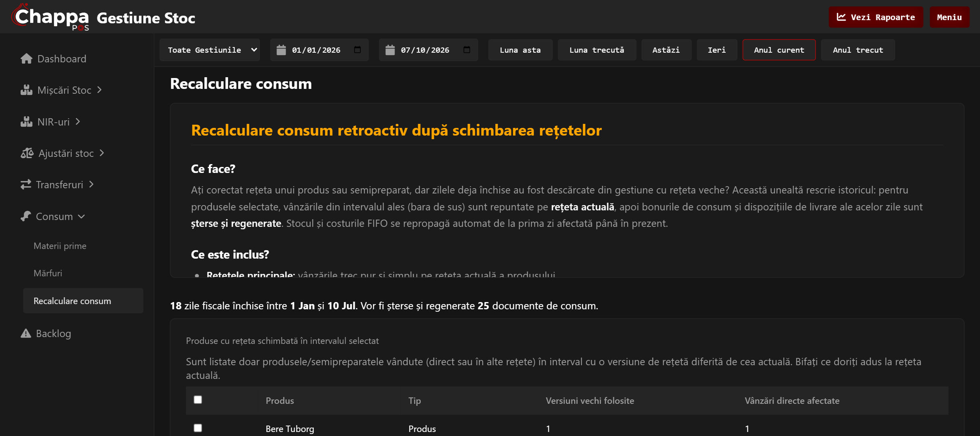Click the Gestiune Stoc title
The height and width of the screenshot is (436, 980).
point(146,18)
